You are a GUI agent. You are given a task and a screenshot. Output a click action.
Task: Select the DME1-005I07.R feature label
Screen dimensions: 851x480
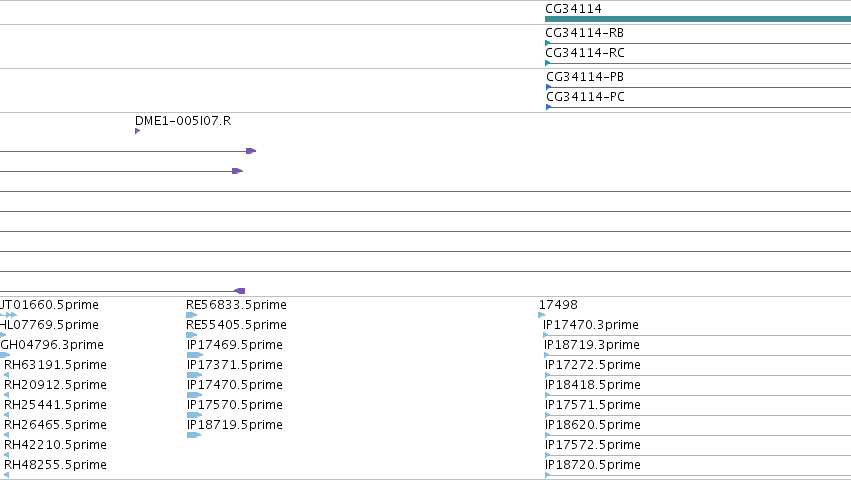click(x=183, y=121)
